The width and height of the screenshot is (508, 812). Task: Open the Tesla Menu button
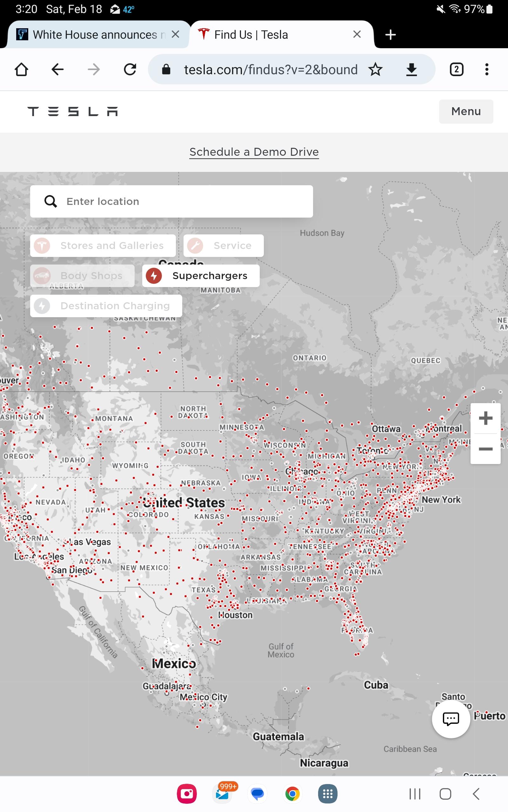pyautogui.click(x=466, y=111)
